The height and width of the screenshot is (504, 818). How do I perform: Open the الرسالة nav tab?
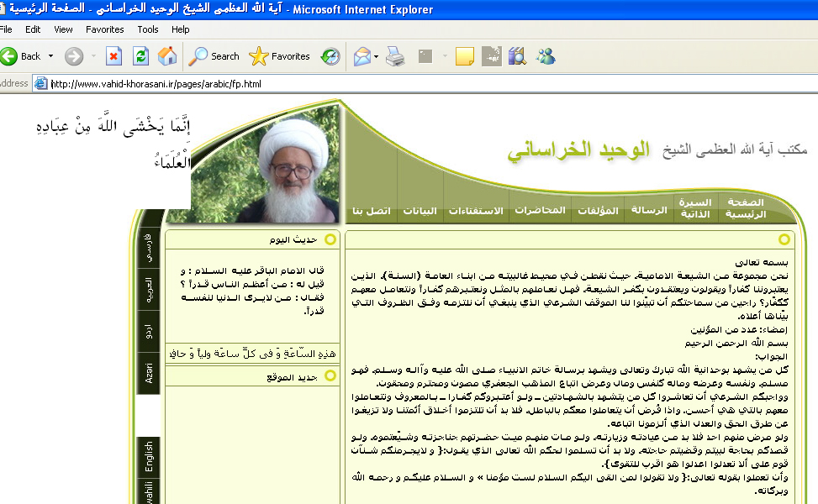coord(649,209)
